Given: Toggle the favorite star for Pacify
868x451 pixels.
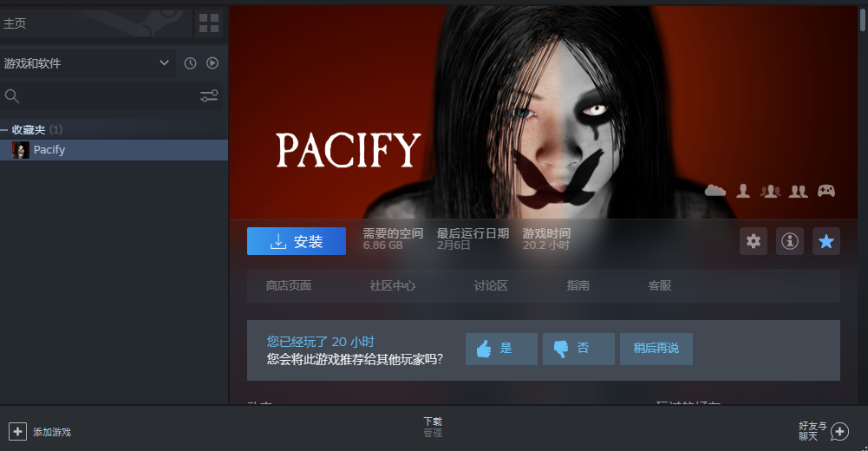Looking at the screenshot, I should click(826, 241).
